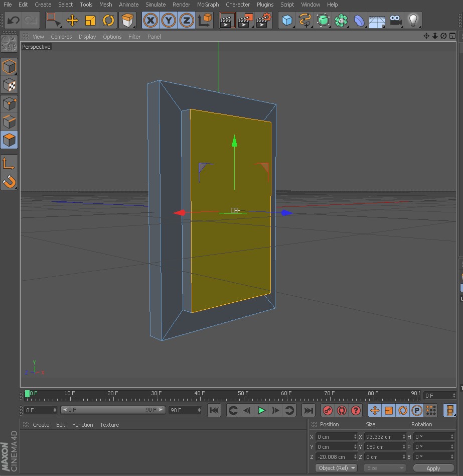
Task: Click the Apply button
Action: pos(433,468)
